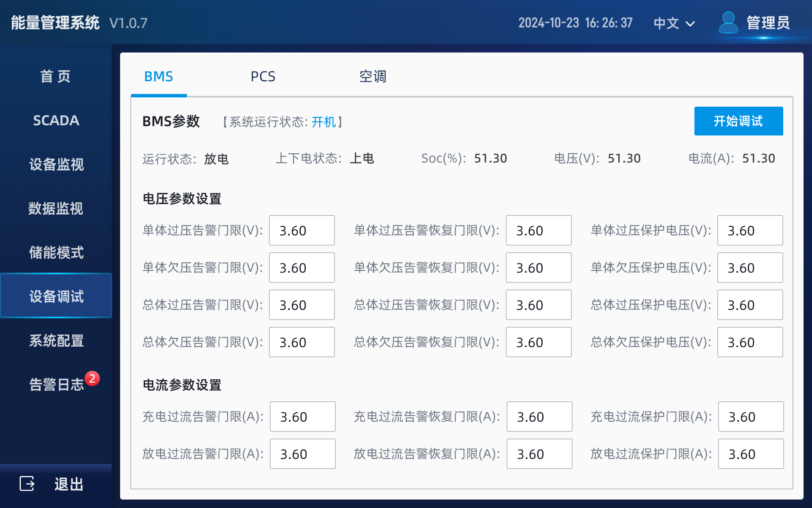This screenshot has width=812, height=508.
Task: Go to the 首页 home page
Action: 55,76
